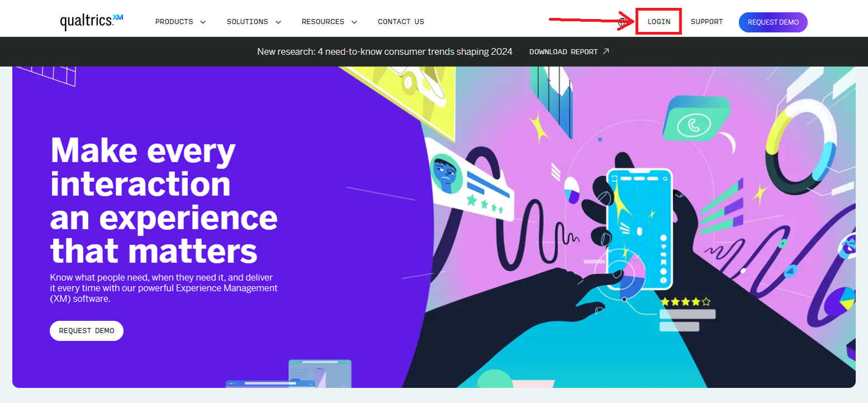Expand the Resources dropdown chevron
The width and height of the screenshot is (868, 403).
click(x=354, y=22)
